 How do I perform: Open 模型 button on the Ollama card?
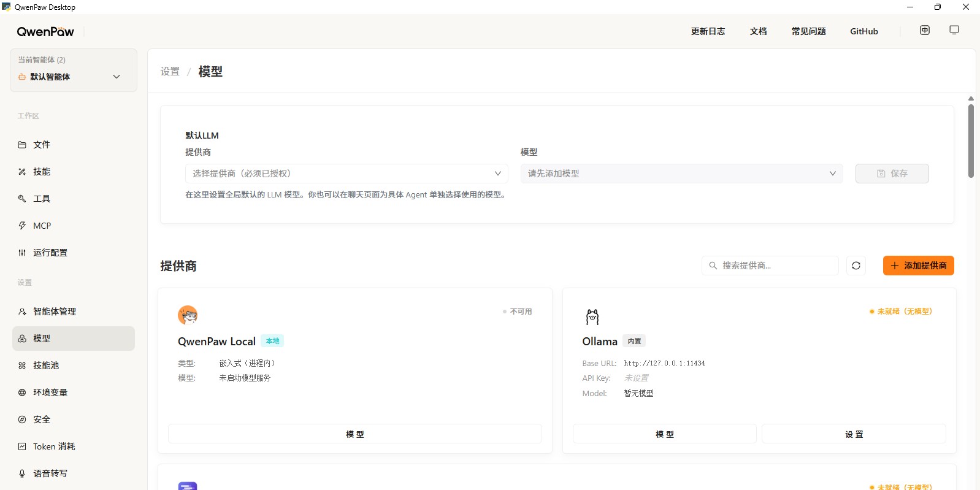[x=665, y=434]
